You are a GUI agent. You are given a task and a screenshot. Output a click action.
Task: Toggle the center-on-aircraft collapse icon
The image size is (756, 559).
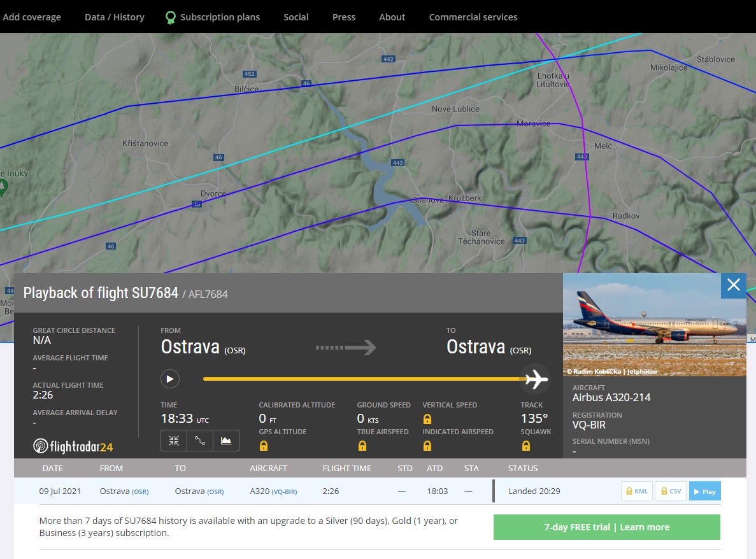(174, 441)
